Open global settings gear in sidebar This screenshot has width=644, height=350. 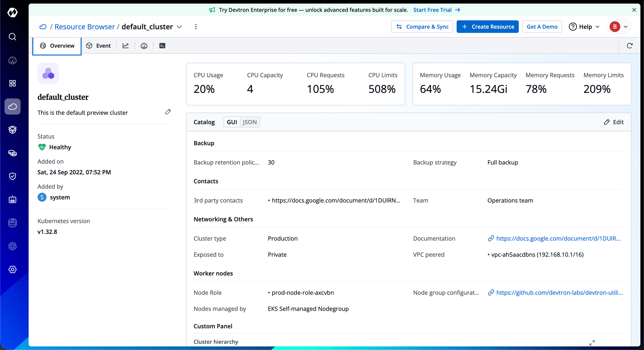tap(12, 269)
